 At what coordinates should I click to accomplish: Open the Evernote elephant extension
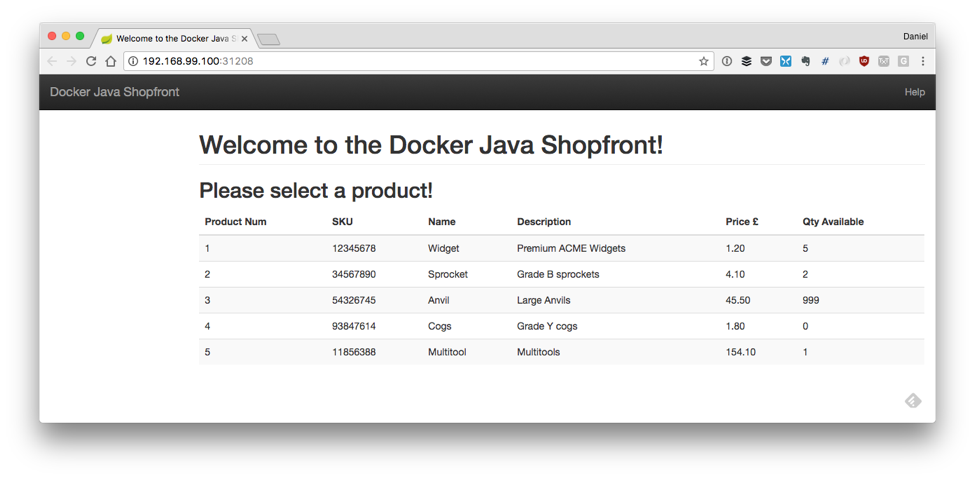click(x=805, y=61)
